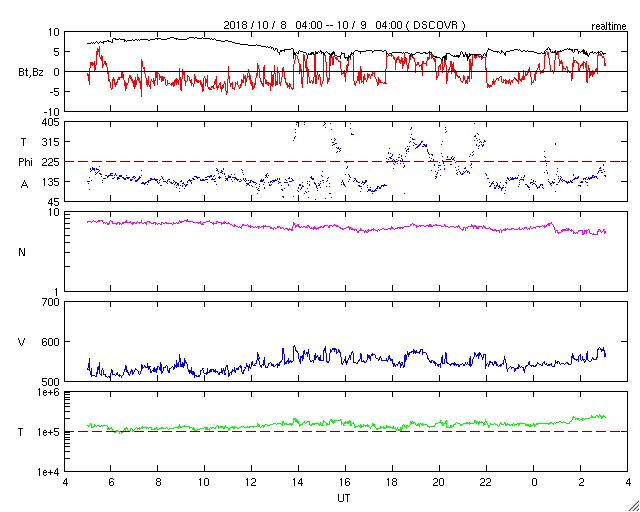The image size is (640, 512).
Task: Click the 'UT' x-axis label
Action: [x=344, y=498]
